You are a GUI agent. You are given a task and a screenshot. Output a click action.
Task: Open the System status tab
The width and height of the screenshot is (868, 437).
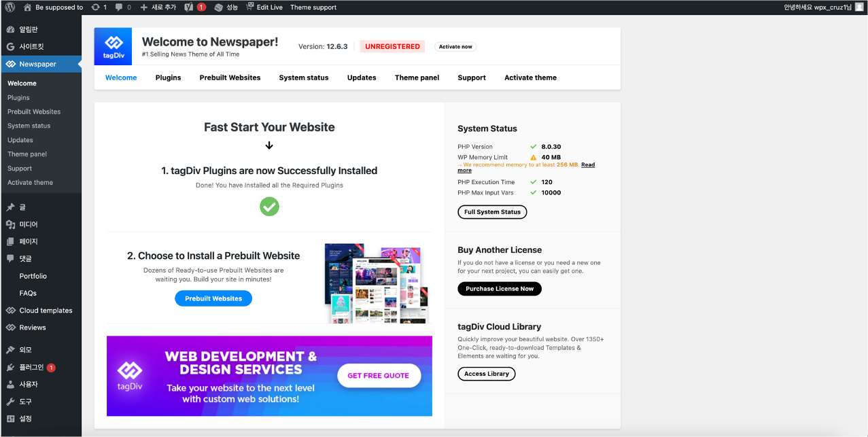point(304,77)
